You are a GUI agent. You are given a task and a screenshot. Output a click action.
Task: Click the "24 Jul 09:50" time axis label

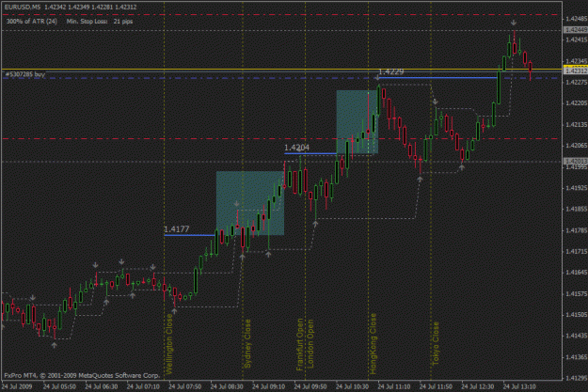[310, 386]
